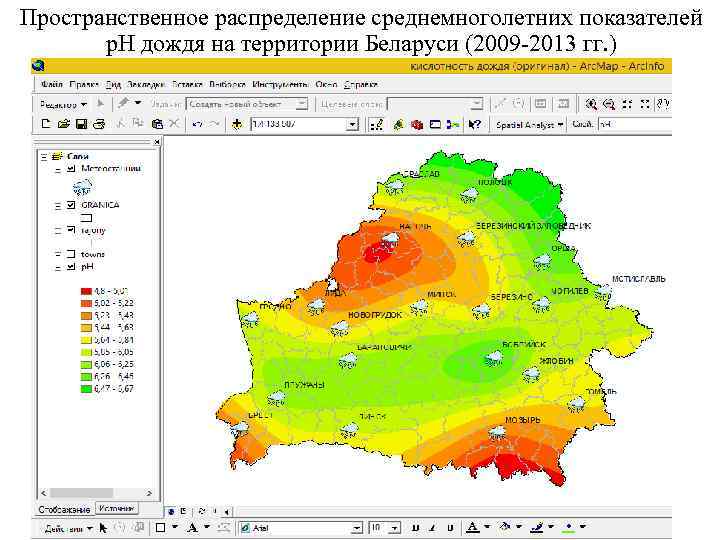Click the Undo arrow icon

point(197,124)
